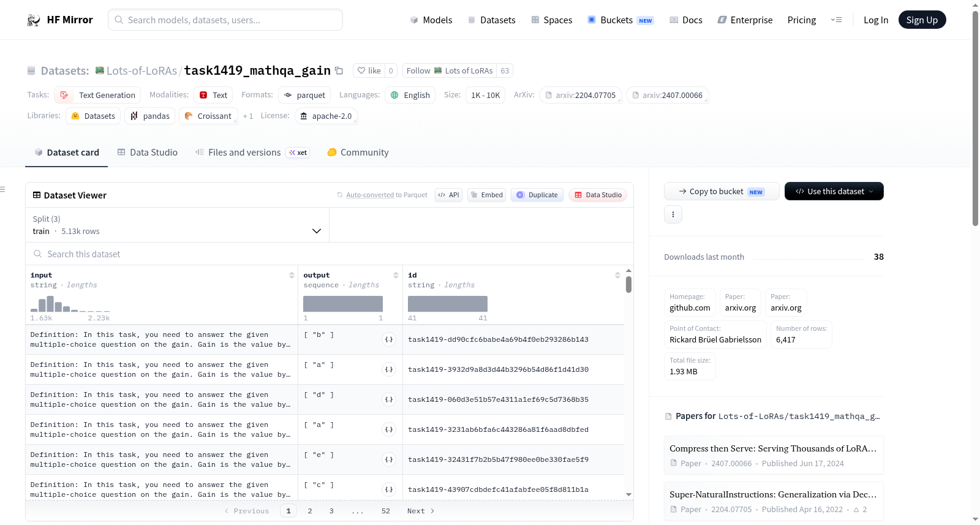Image resolution: width=980 pixels, height=525 pixels.
Task: Open the Datasets menu
Action: point(491,20)
